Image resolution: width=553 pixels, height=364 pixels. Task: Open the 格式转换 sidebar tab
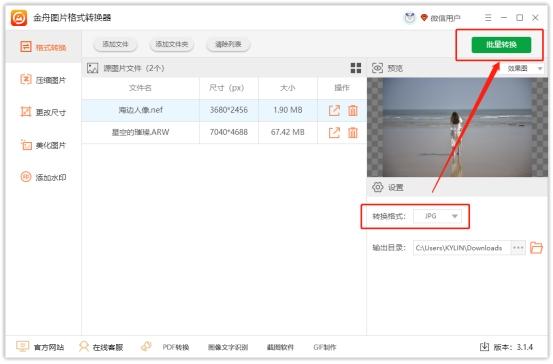coord(43,47)
